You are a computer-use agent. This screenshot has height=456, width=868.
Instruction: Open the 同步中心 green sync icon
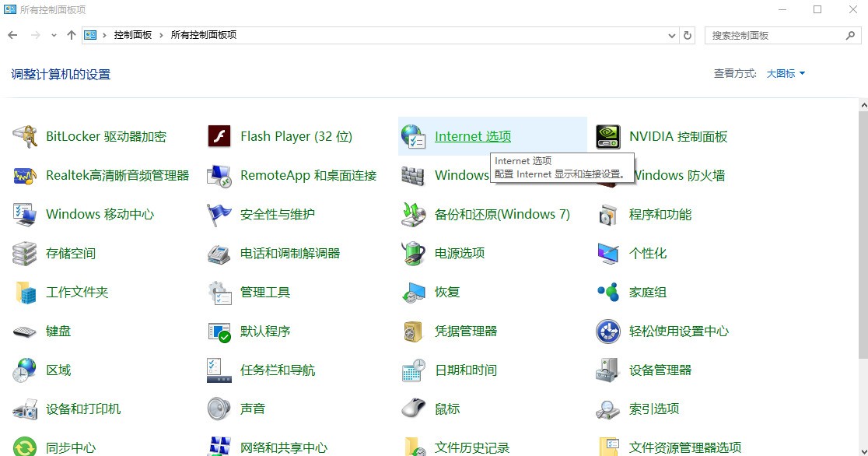25,446
